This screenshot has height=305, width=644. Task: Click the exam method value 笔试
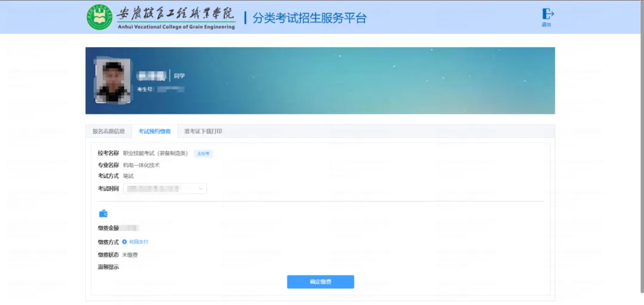[x=129, y=176]
